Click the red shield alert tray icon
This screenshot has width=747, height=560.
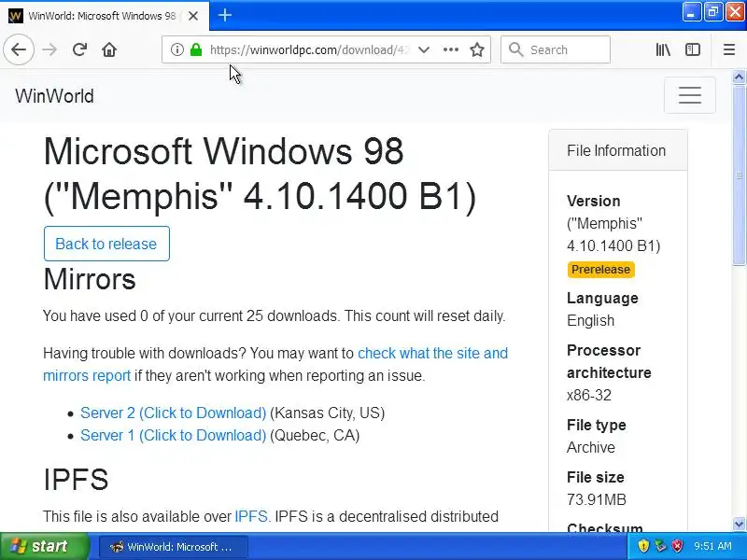(677, 546)
